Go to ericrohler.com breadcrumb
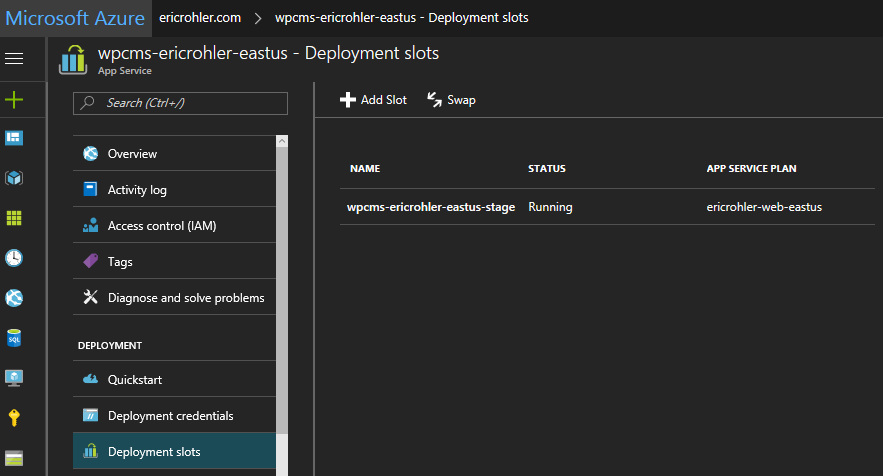The image size is (883, 476). 200,17
